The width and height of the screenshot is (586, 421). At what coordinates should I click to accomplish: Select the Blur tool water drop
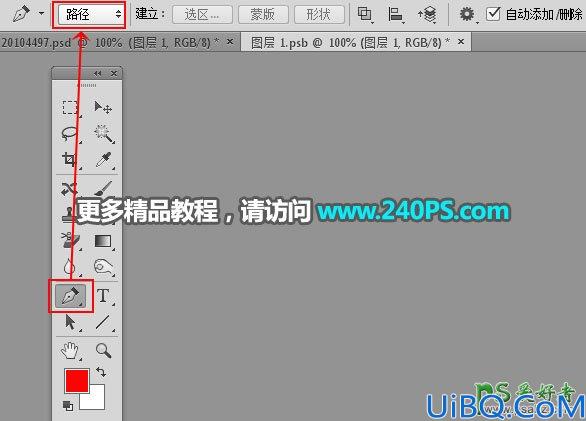point(69,267)
